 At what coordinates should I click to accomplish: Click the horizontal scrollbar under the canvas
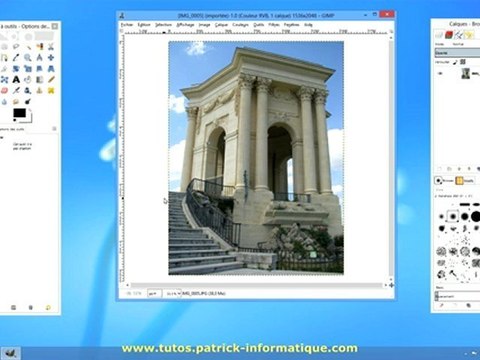click(x=256, y=285)
